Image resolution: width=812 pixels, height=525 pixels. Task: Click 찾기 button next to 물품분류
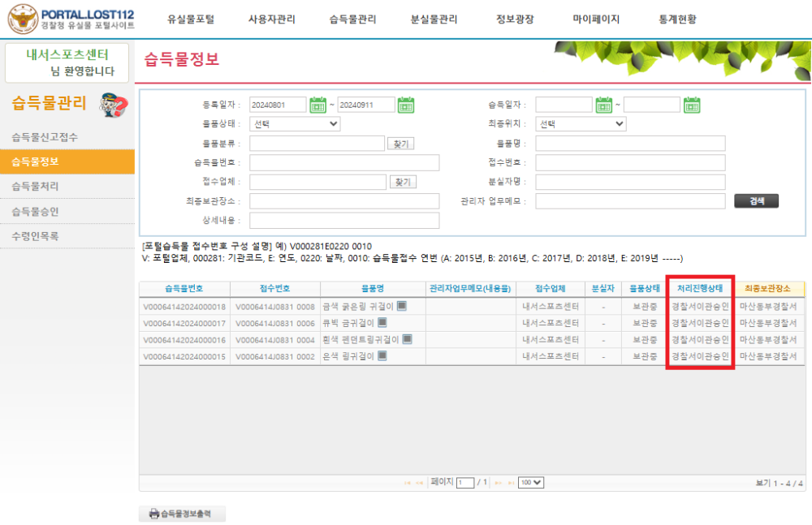tap(401, 144)
